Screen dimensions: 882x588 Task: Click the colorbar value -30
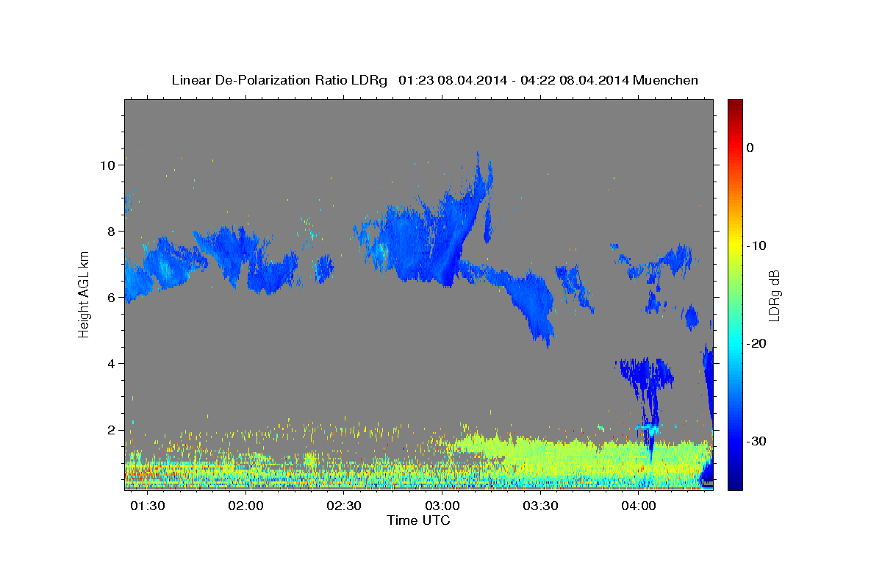tap(757, 441)
